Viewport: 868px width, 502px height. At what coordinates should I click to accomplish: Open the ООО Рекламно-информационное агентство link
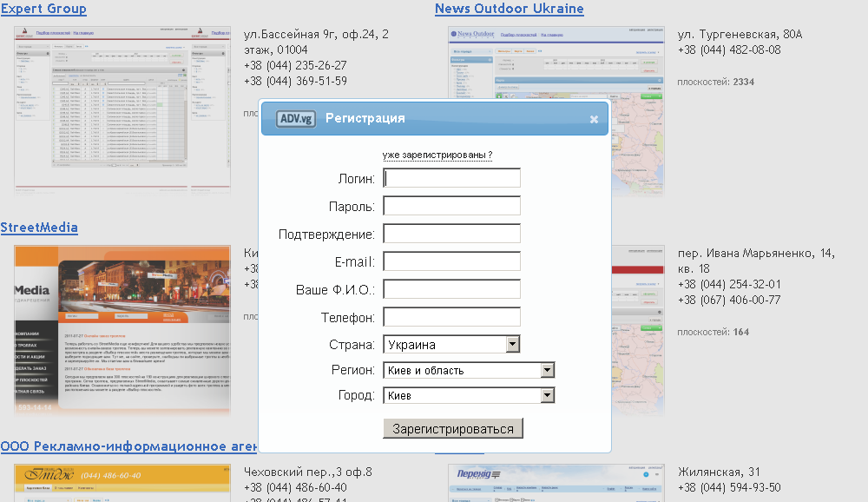coord(128,446)
